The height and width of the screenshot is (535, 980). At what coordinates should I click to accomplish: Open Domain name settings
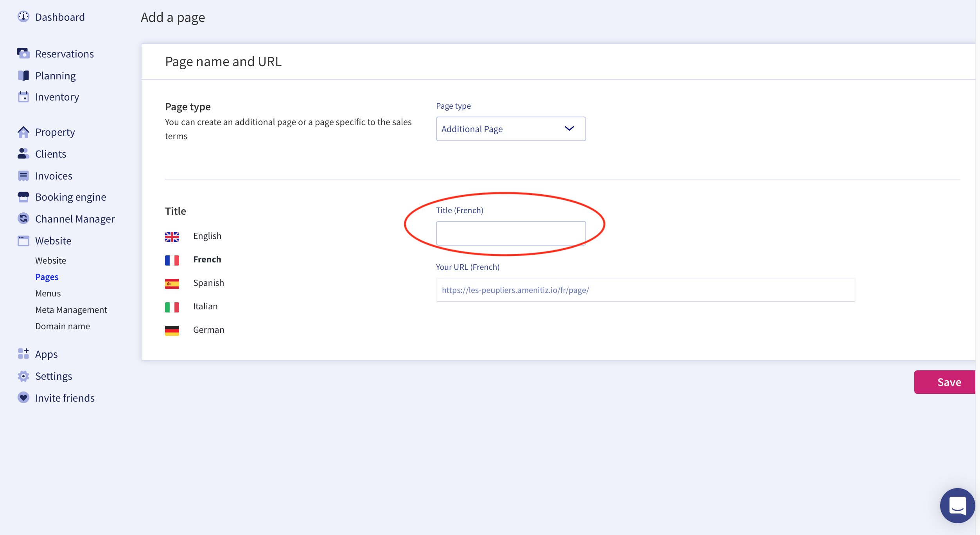click(x=63, y=326)
